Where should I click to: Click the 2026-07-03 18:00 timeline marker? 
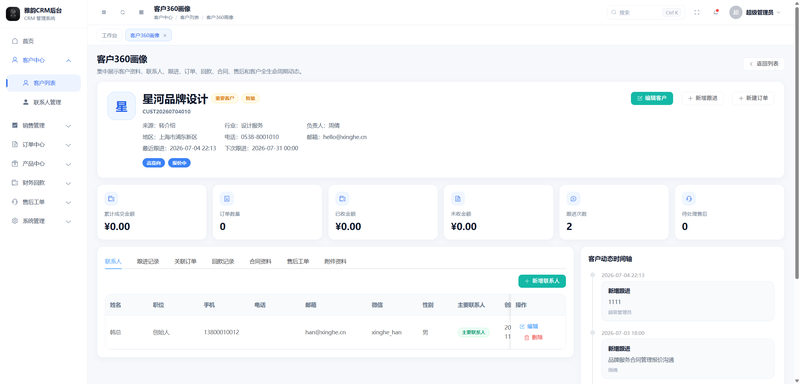pos(592,332)
